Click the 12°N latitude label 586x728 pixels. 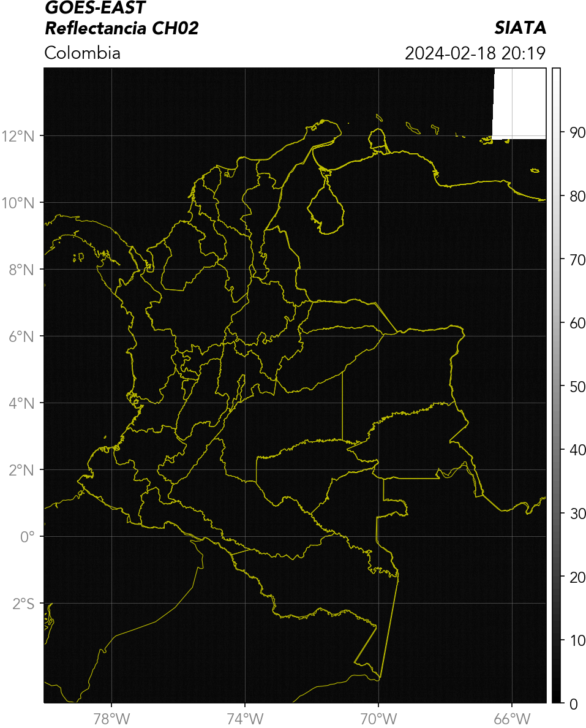tap(18, 137)
